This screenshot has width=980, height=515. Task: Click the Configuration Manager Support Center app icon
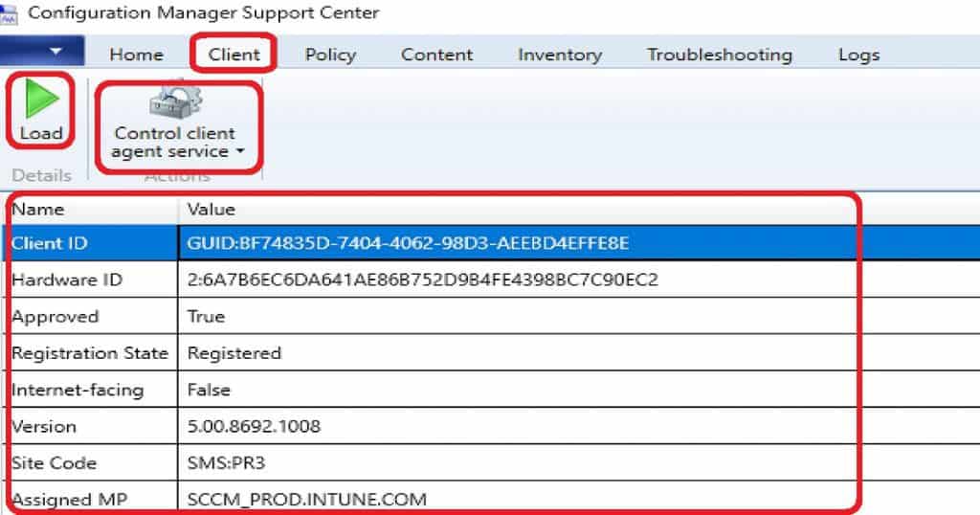(x=9, y=13)
